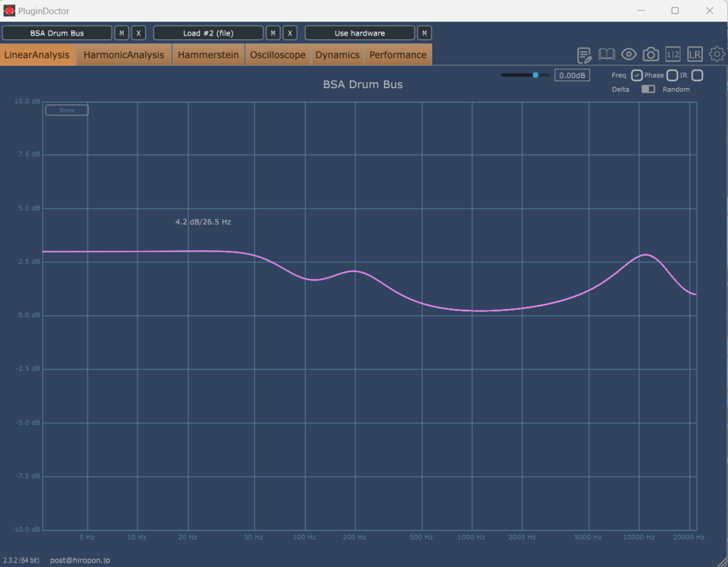Viewport: 728px width, 567px height.
Task: Click the 20000 Hz axis label
Action: tap(688, 537)
